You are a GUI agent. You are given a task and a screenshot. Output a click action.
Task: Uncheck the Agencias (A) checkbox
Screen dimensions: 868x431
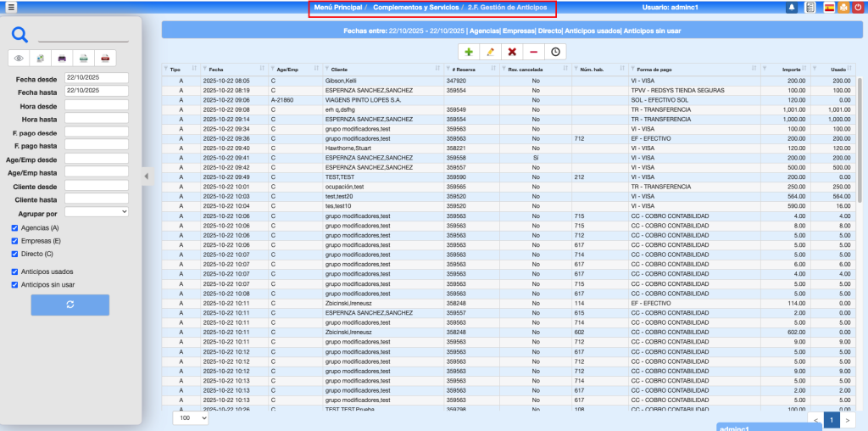[x=14, y=228]
